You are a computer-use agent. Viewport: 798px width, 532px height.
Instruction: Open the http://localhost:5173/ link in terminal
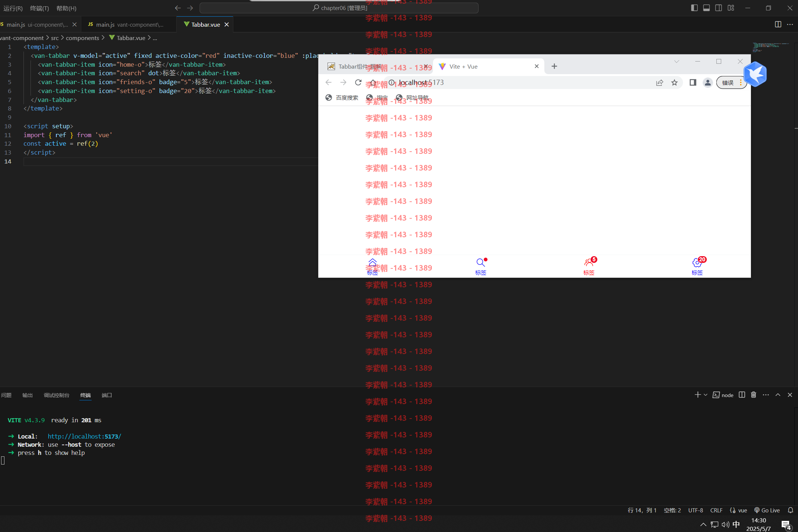coord(84,436)
